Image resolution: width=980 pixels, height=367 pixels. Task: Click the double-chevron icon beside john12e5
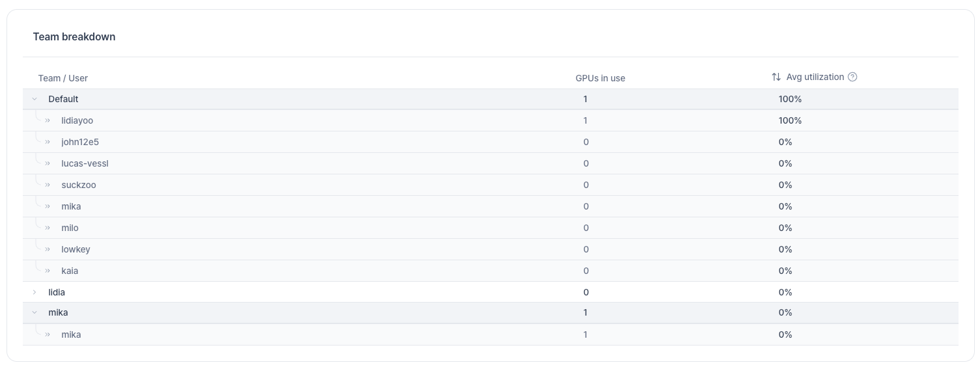[48, 142]
